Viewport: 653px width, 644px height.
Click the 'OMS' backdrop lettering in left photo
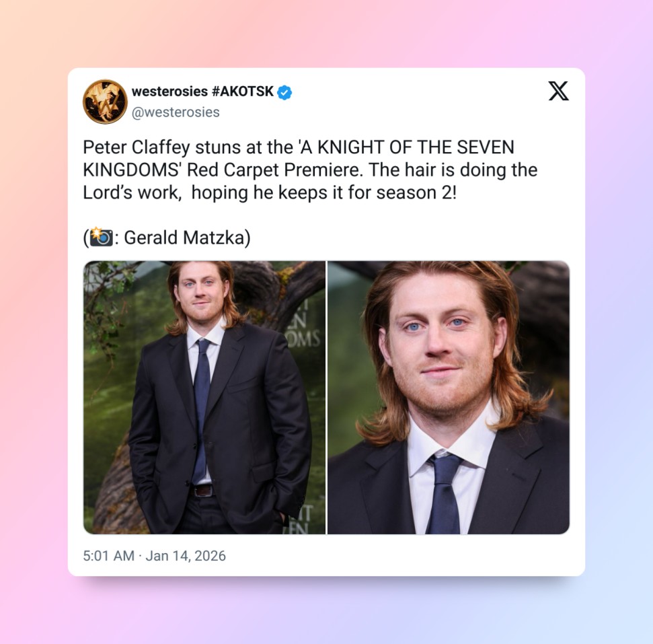305,339
